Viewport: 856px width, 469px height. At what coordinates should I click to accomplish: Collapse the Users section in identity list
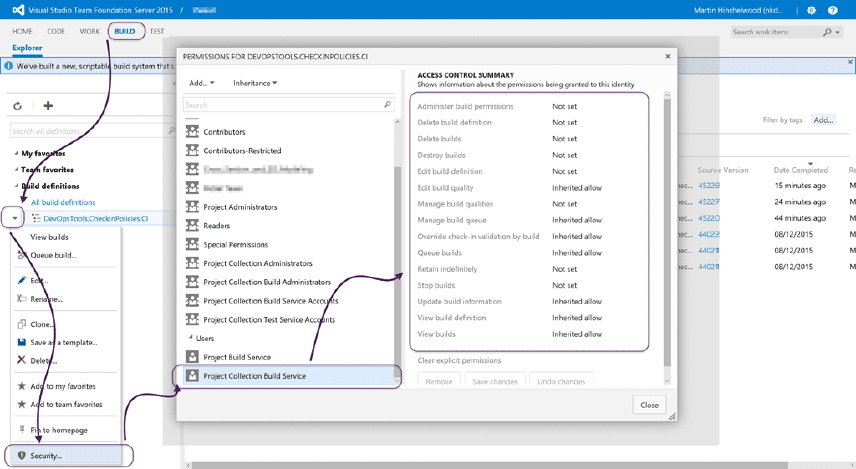pos(191,337)
